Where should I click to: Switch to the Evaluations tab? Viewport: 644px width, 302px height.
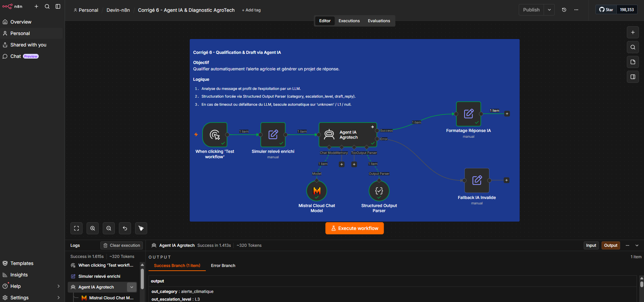pos(379,21)
